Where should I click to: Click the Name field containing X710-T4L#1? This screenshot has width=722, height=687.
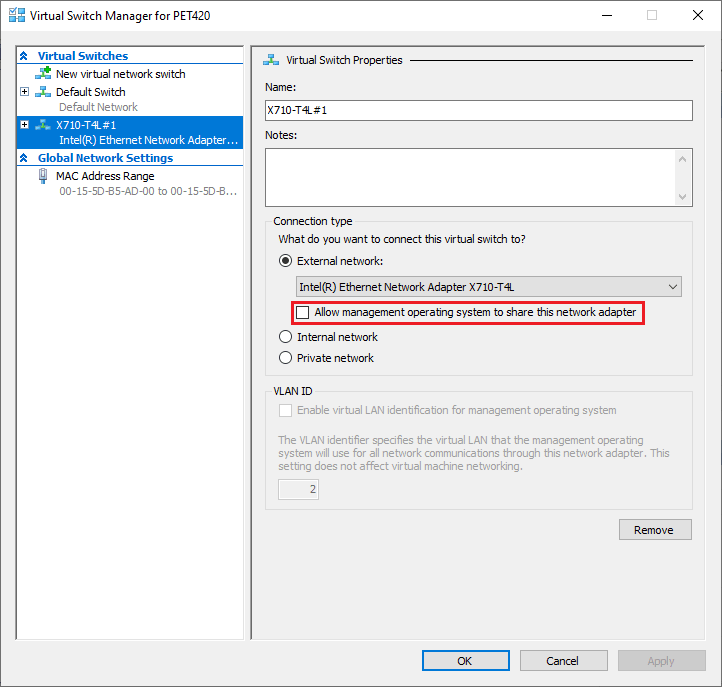click(478, 111)
